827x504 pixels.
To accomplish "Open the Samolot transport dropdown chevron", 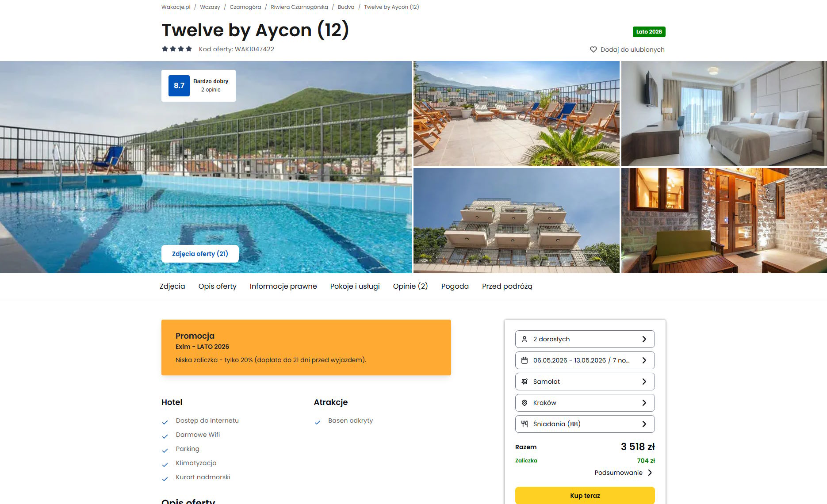I will pos(644,382).
